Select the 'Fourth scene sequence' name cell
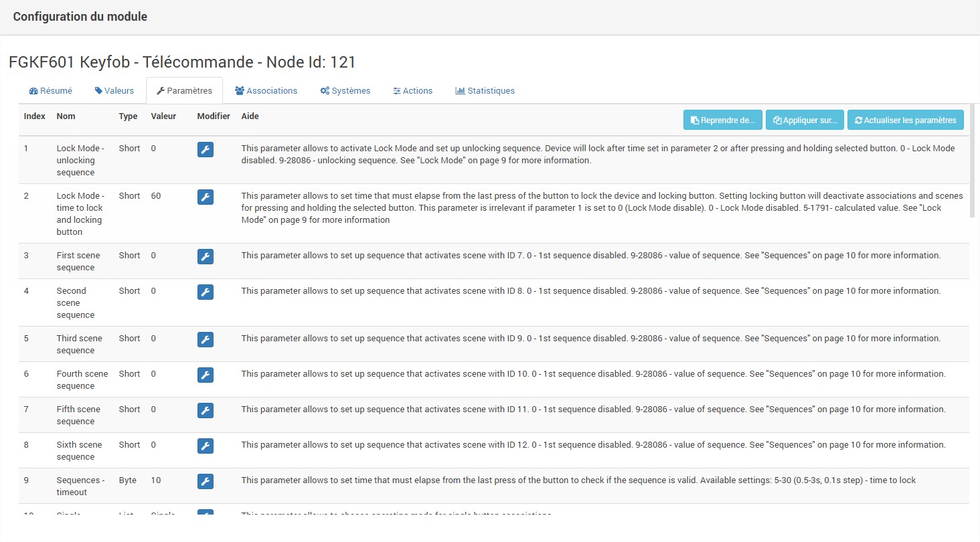Viewport: 980px width, 542px height. 82,380
